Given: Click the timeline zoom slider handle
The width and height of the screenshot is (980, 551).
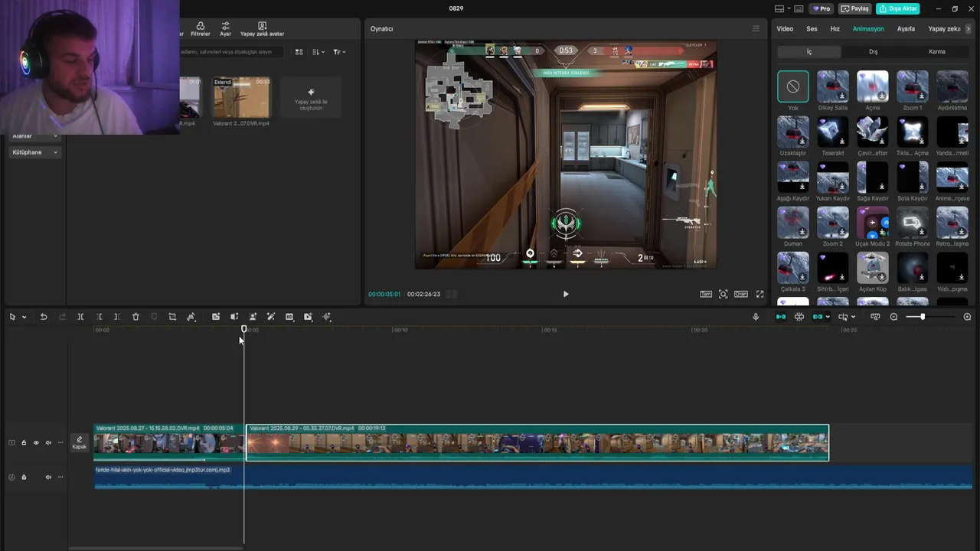Looking at the screenshot, I should (923, 317).
